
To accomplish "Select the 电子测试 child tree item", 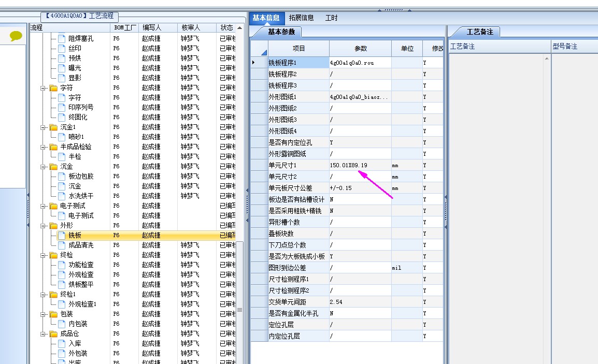I will tap(81, 215).
